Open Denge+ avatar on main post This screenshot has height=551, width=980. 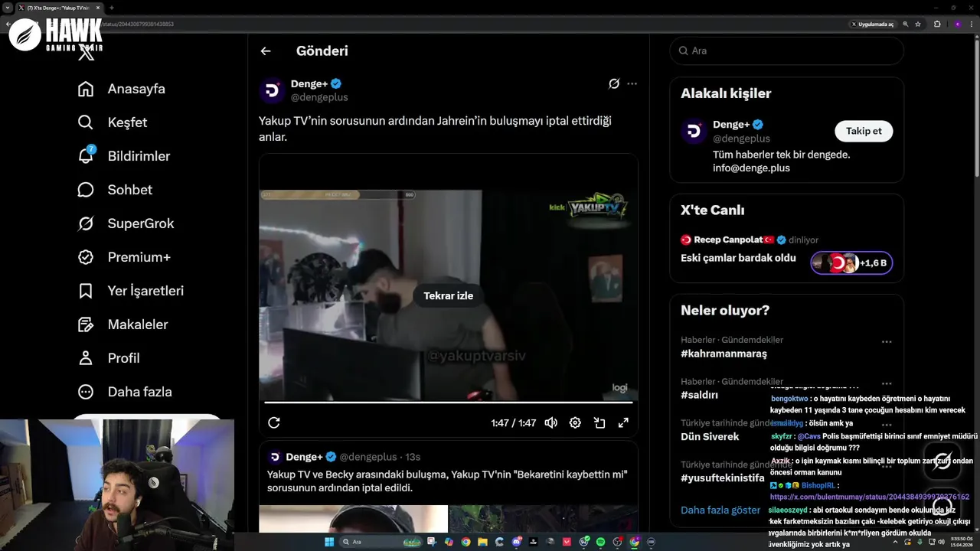[272, 90]
